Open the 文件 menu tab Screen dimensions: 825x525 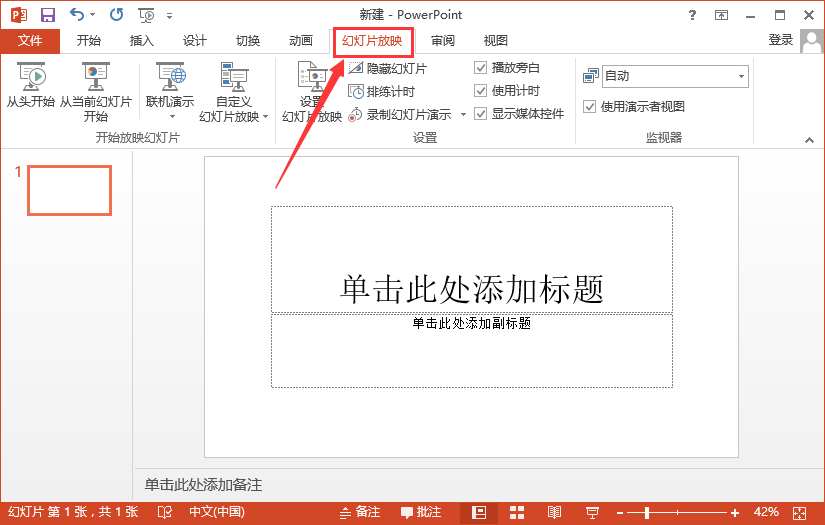30,41
